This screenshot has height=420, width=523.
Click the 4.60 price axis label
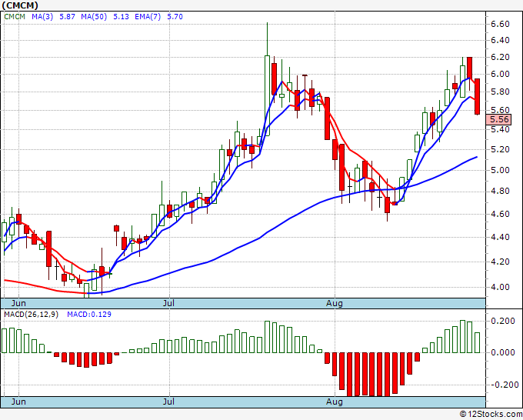(500, 214)
